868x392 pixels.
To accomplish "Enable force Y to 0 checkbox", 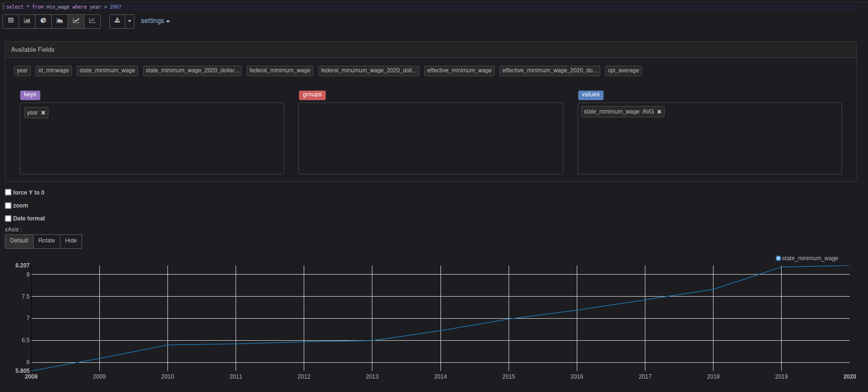I will 8,192.
